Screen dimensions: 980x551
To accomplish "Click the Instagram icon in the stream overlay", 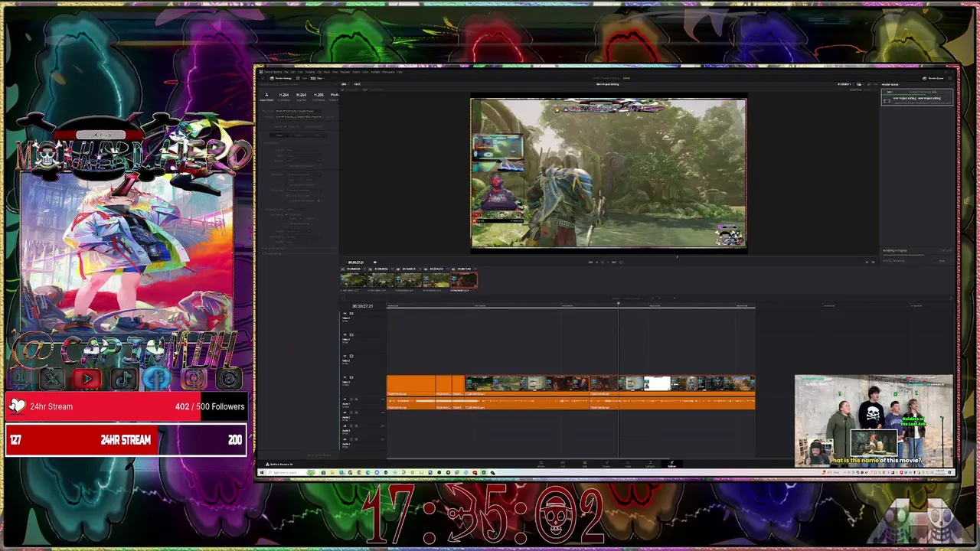I will click(x=194, y=378).
